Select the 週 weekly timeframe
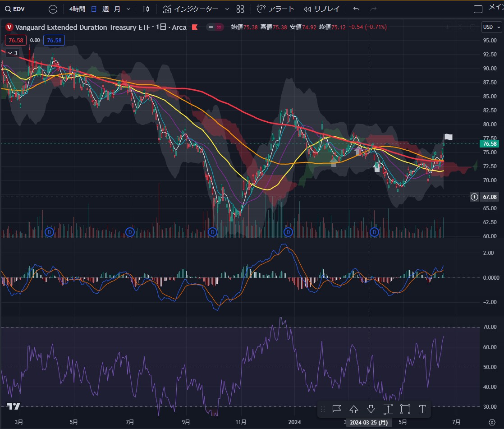 [105, 9]
